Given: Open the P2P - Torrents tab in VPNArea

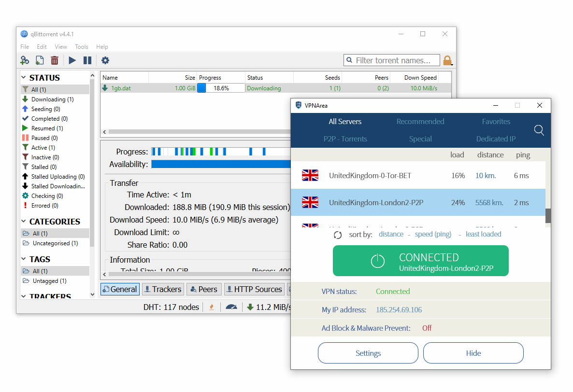Looking at the screenshot, I should pos(345,139).
